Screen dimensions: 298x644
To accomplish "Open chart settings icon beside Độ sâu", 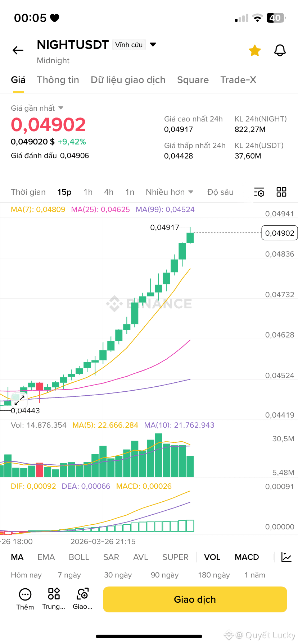I will click(x=259, y=192).
